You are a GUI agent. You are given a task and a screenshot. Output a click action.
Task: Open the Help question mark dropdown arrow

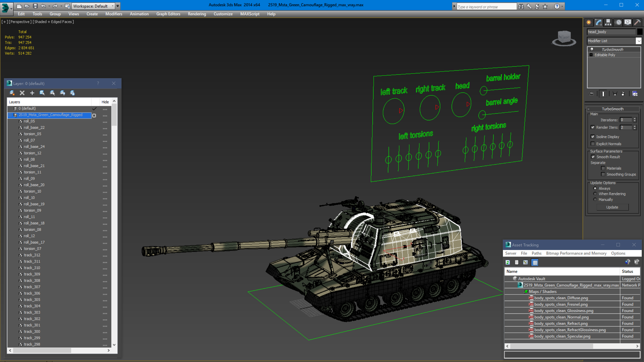pyautogui.click(x=562, y=6)
